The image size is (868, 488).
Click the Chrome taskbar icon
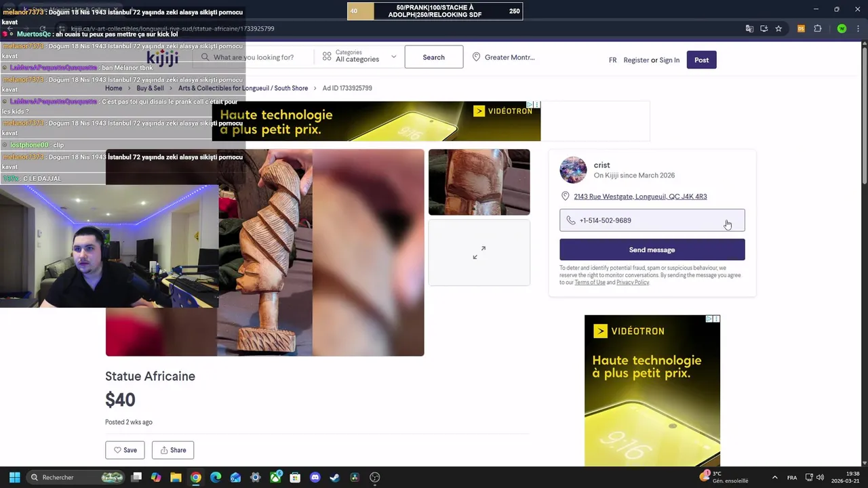pos(195,477)
